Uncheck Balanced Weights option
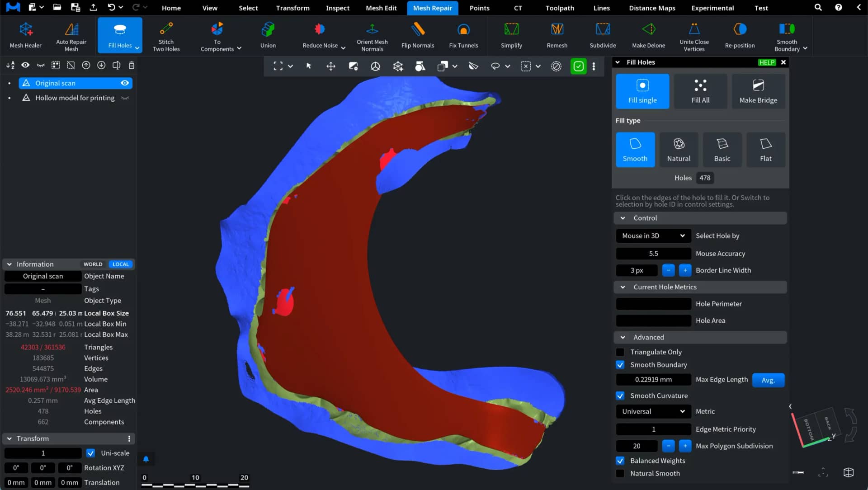The image size is (868, 490). pyautogui.click(x=620, y=461)
